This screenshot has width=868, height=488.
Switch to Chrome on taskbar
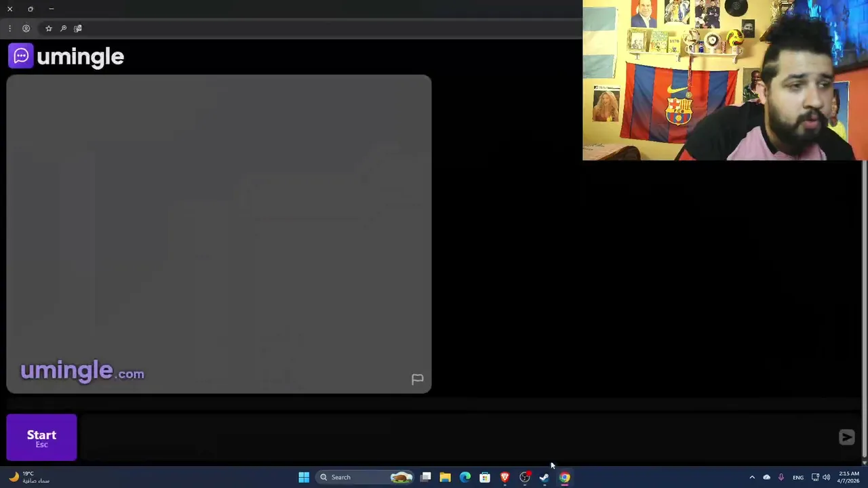click(564, 477)
